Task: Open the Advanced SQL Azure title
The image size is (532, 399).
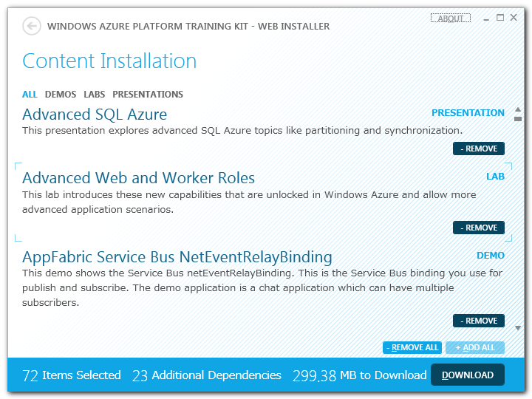Action: click(x=95, y=115)
